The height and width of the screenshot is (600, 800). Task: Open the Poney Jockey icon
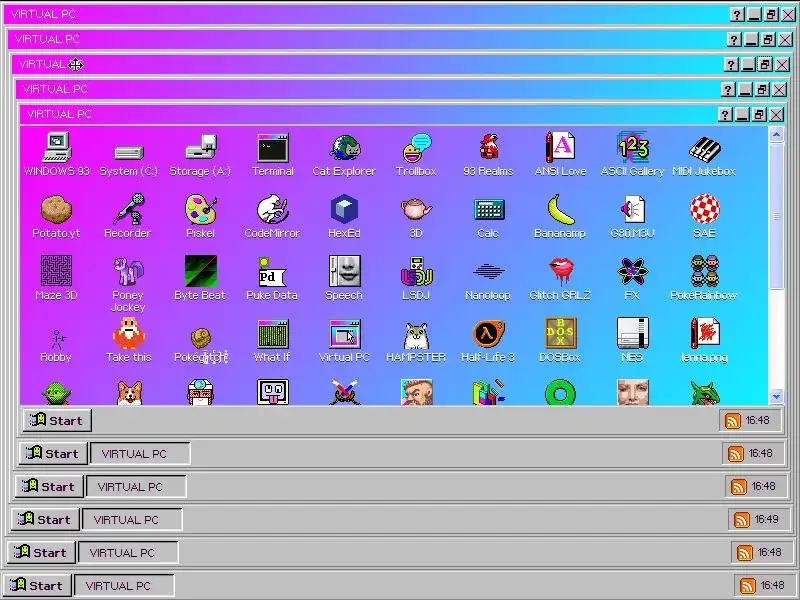[x=128, y=270]
